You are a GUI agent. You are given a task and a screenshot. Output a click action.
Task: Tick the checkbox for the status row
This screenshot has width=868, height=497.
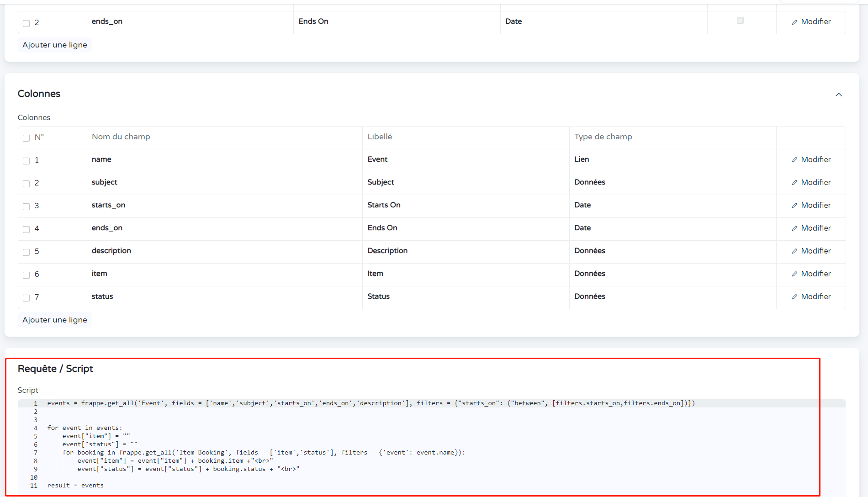coord(26,298)
